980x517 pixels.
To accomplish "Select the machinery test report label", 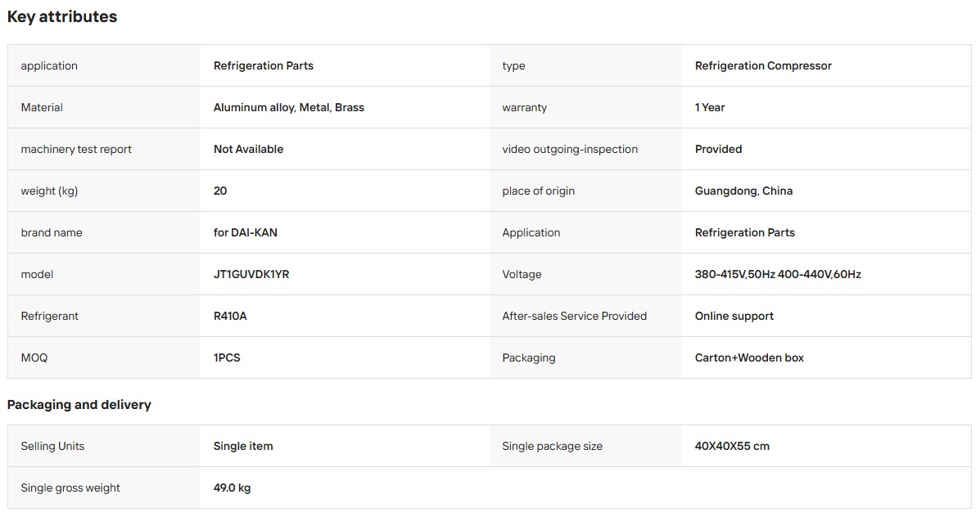I will click(x=76, y=149).
